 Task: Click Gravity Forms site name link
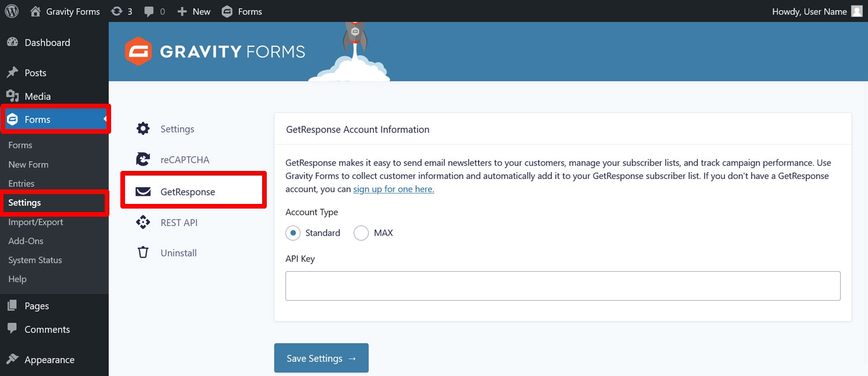click(x=73, y=12)
